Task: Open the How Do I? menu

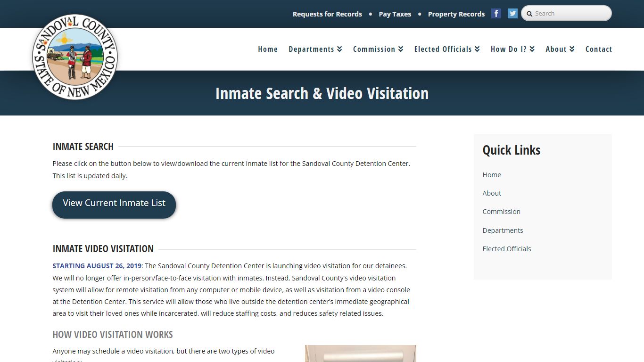Action: point(509,49)
